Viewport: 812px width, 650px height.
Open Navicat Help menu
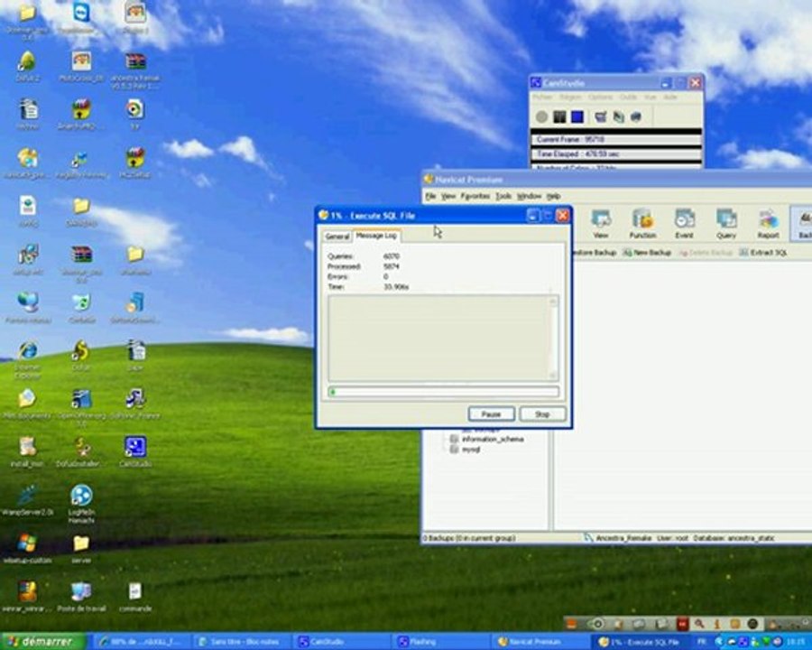(x=554, y=196)
